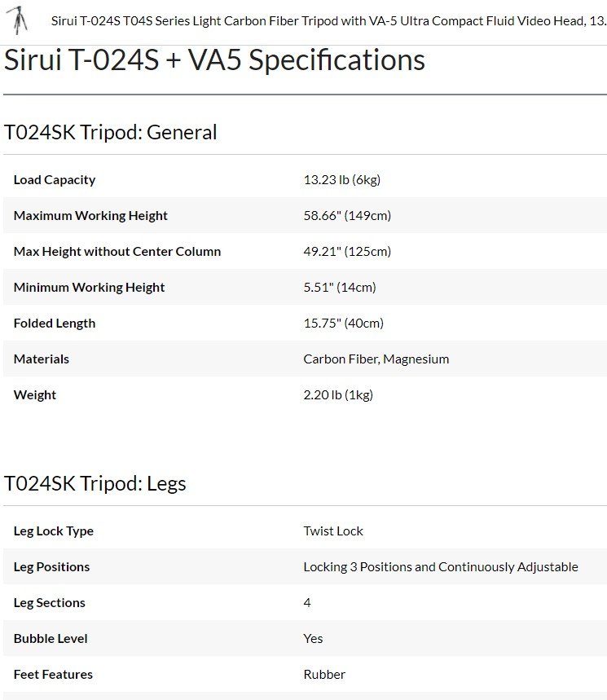
Task: Select the T024SK Tripod: Legs section heading
Action: click(95, 484)
